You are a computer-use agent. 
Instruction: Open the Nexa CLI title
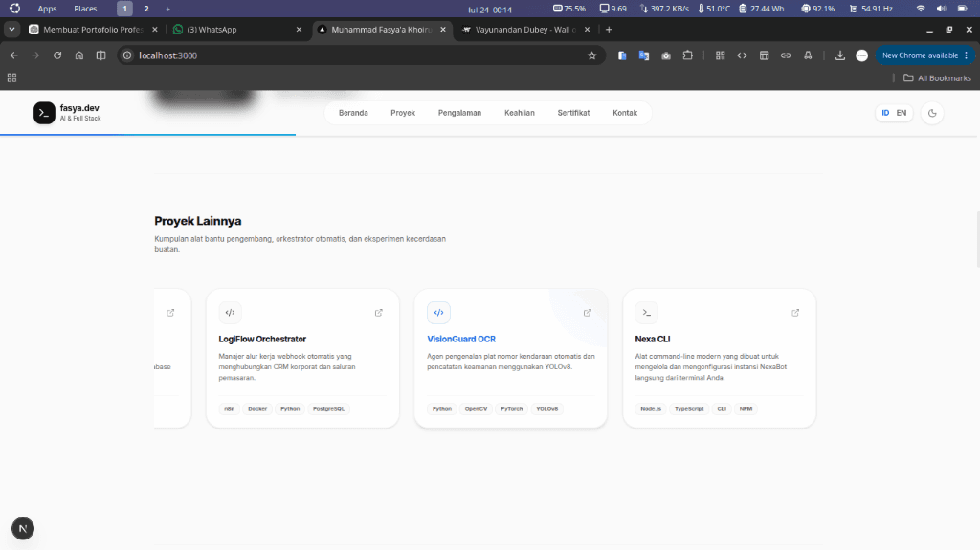click(x=653, y=339)
